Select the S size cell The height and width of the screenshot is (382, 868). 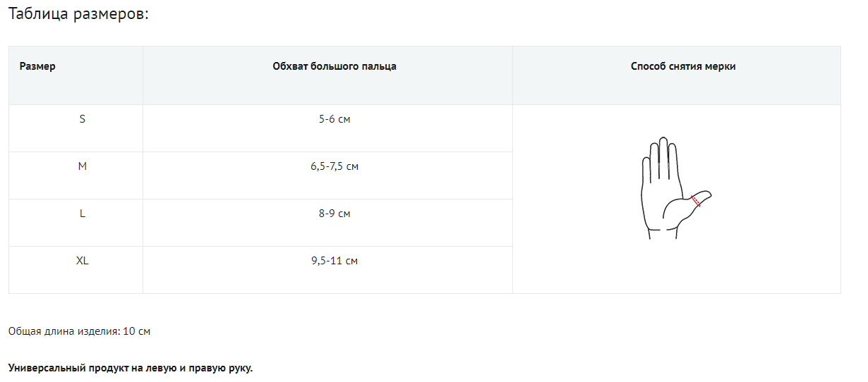(x=83, y=119)
